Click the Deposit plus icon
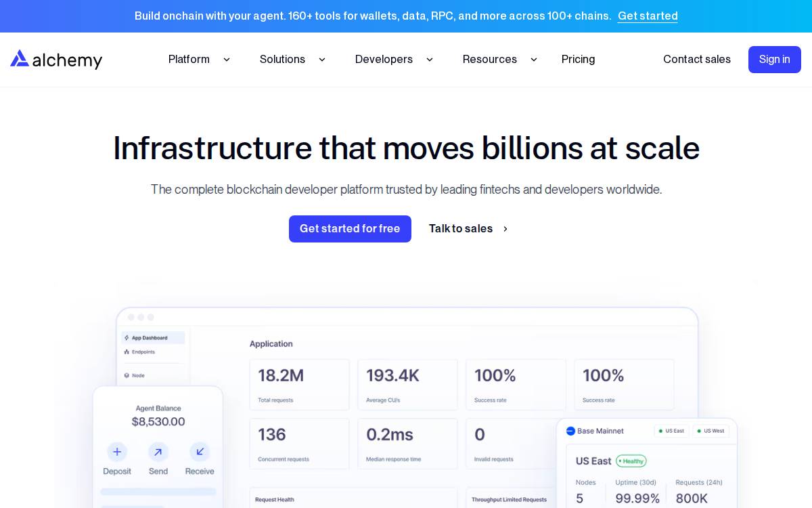Viewport: 812px width, 508px height. point(117,452)
